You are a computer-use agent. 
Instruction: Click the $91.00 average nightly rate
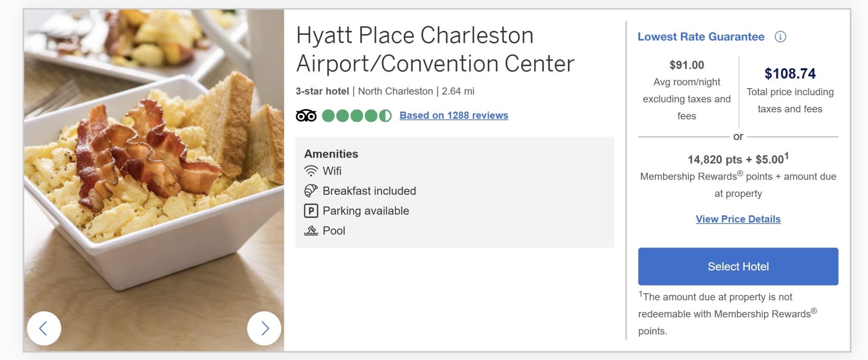tap(687, 65)
